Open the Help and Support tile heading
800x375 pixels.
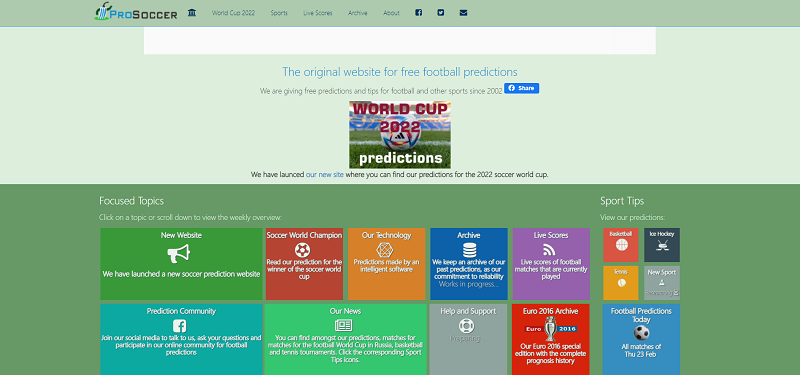(468, 311)
